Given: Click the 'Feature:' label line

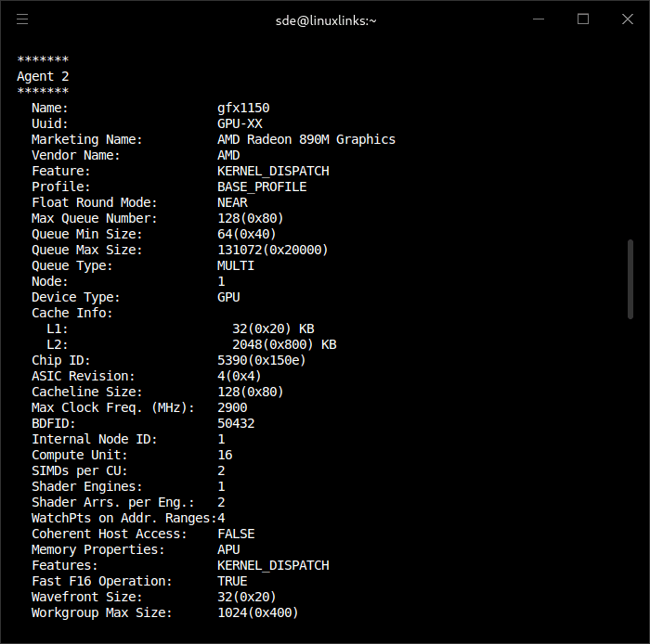Looking at the screenshot, I should 61,171.
